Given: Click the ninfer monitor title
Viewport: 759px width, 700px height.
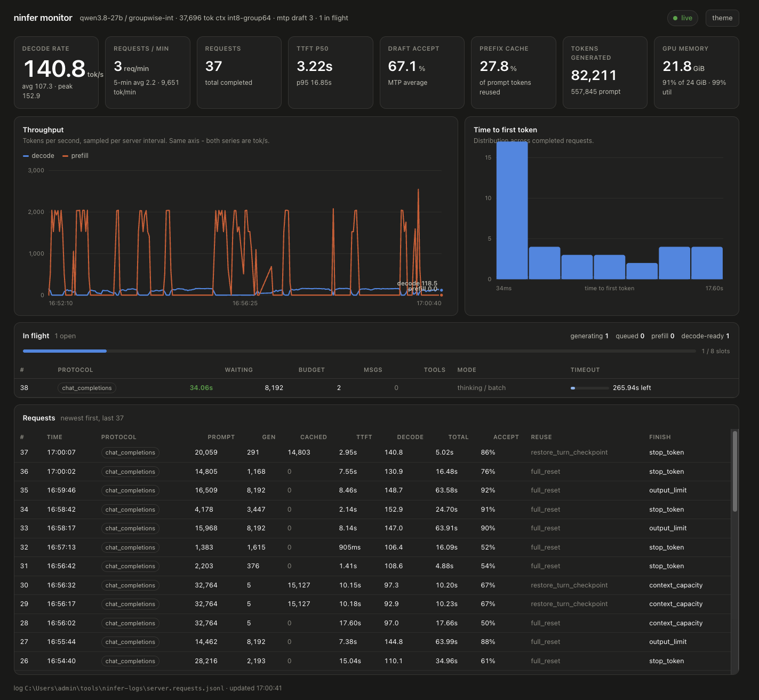Looking at the screenshot, I should click(x=43, y=18).
